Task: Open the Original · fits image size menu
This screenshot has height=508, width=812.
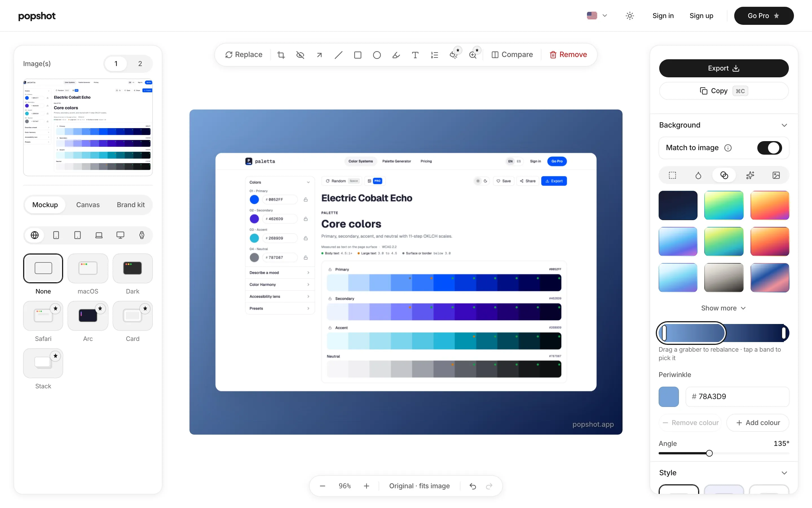Action: coord(420,486)
